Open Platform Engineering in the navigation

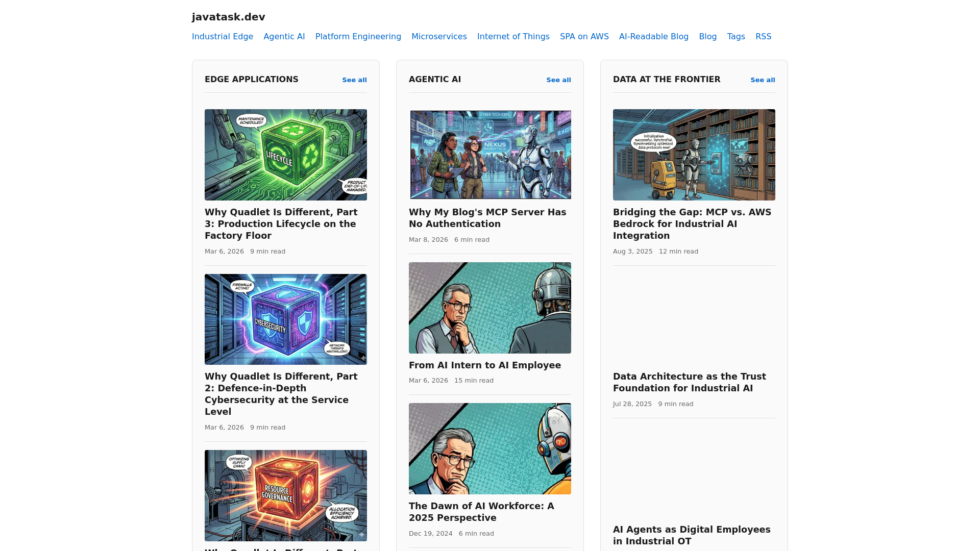358,37
